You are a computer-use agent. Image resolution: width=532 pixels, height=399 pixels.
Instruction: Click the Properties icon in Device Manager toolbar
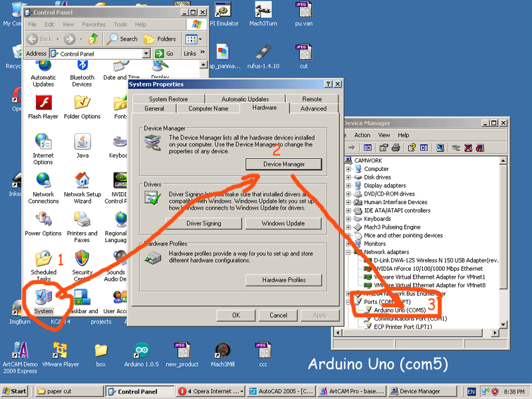384,148
